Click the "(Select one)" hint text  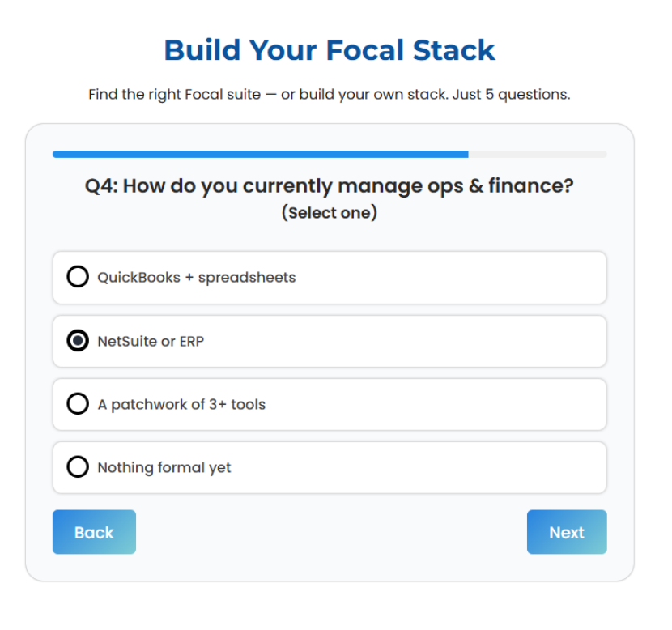pos(330,213)
